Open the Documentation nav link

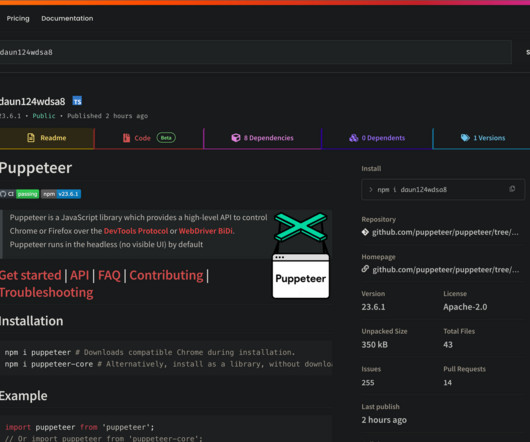click(67, 19)
